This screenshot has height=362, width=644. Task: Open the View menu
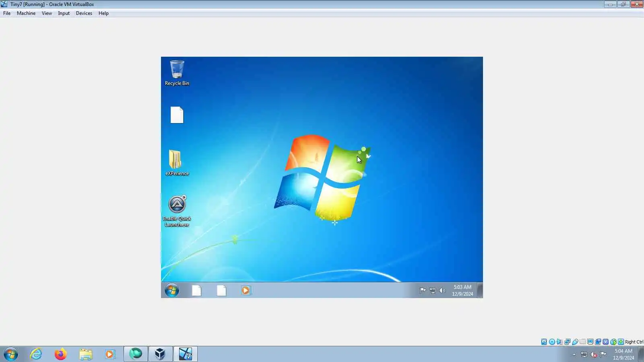click(47, 13)
